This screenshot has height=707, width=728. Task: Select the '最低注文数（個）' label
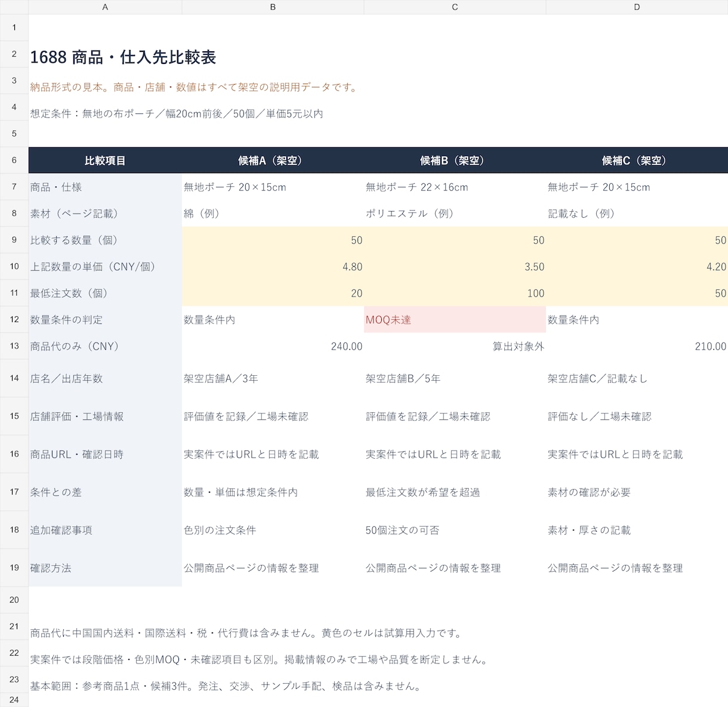[x=105, y=293]
